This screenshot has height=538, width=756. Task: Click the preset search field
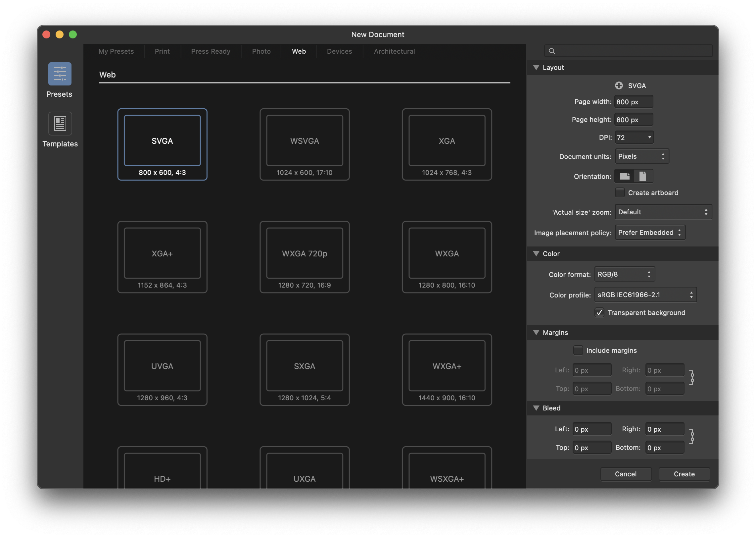coord(628,51)
